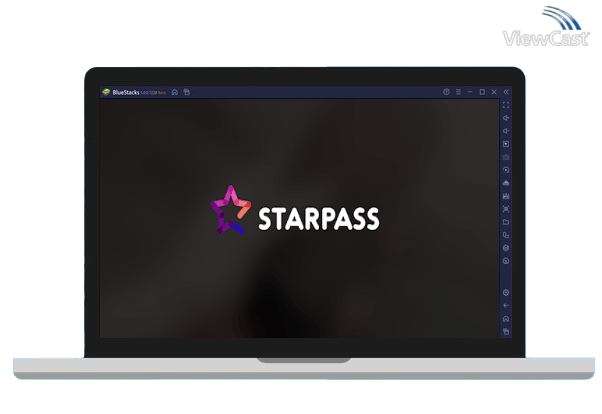602x414 pixels.
Task: Click the cube icon in side toolbar
Action: point(506,248)
